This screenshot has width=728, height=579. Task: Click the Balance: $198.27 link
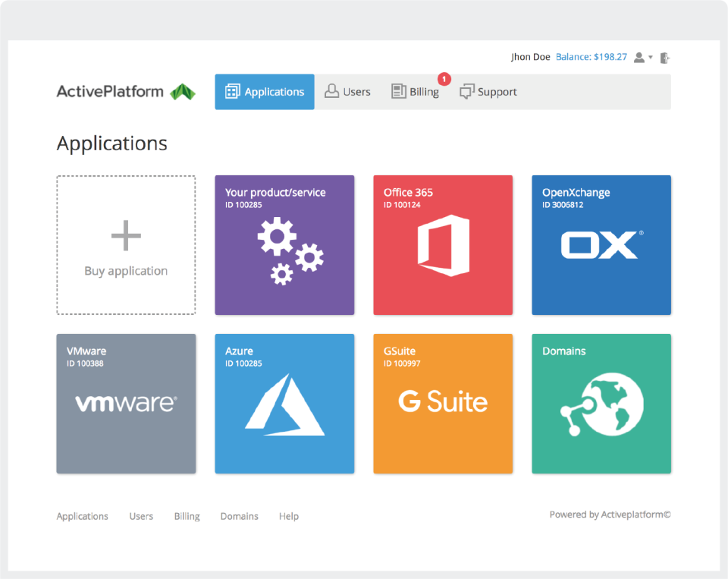pyautogui.click(x=592, y=56)
